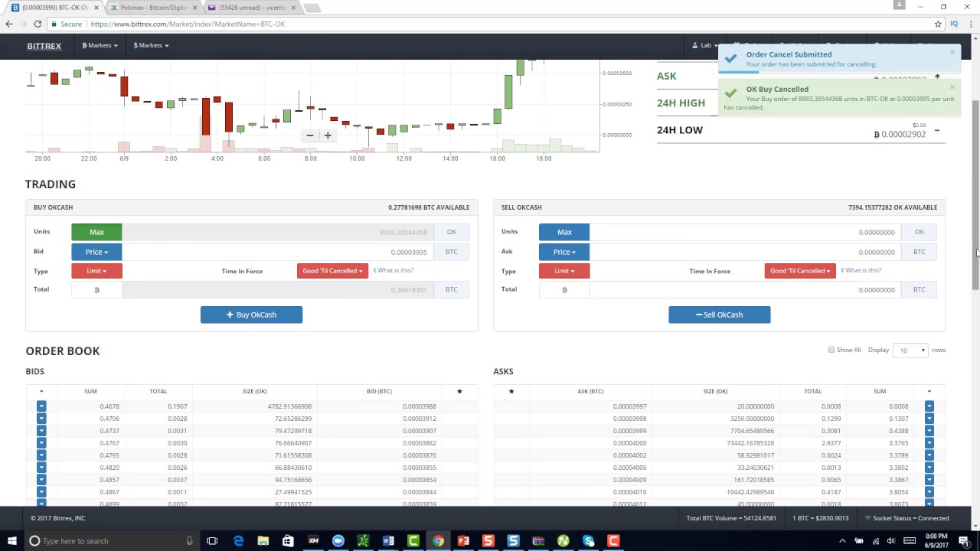Click Max button in buy panel

click(96, 232)
